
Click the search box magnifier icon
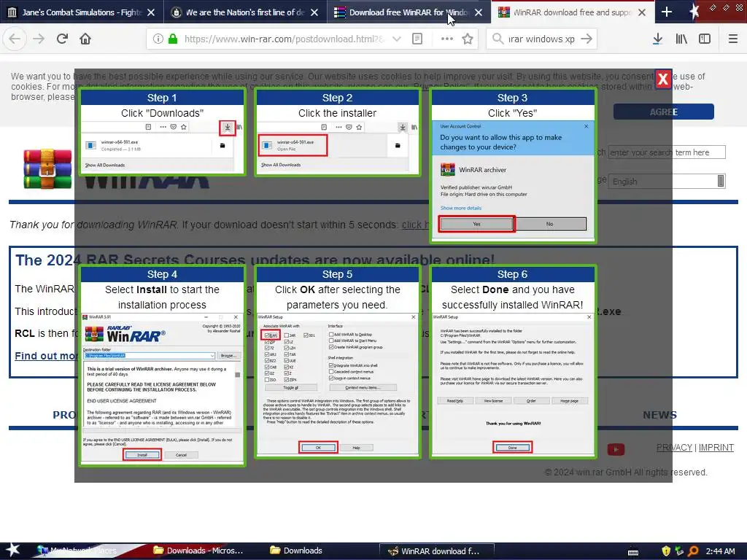click(498, 39)
